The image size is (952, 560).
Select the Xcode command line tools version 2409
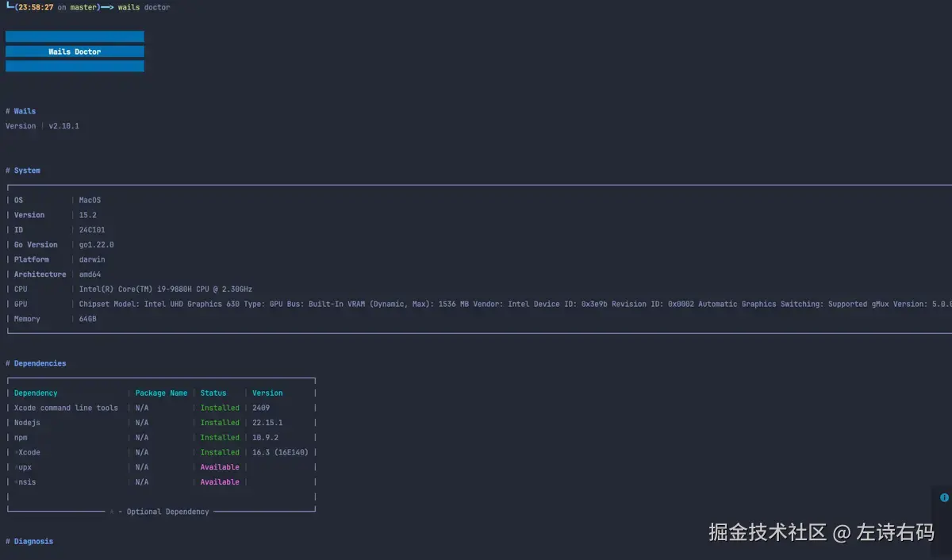(x=261, y=408)
